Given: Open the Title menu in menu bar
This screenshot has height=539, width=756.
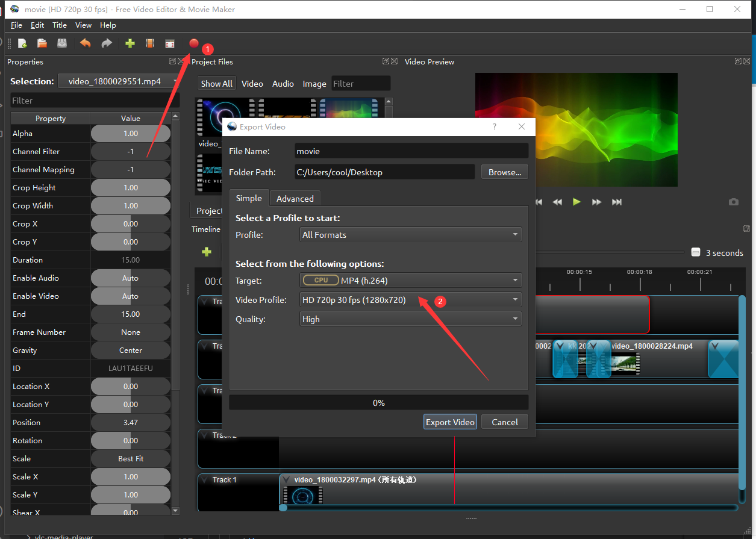Looking at the screenshot, I should click(x=60, y=25).
